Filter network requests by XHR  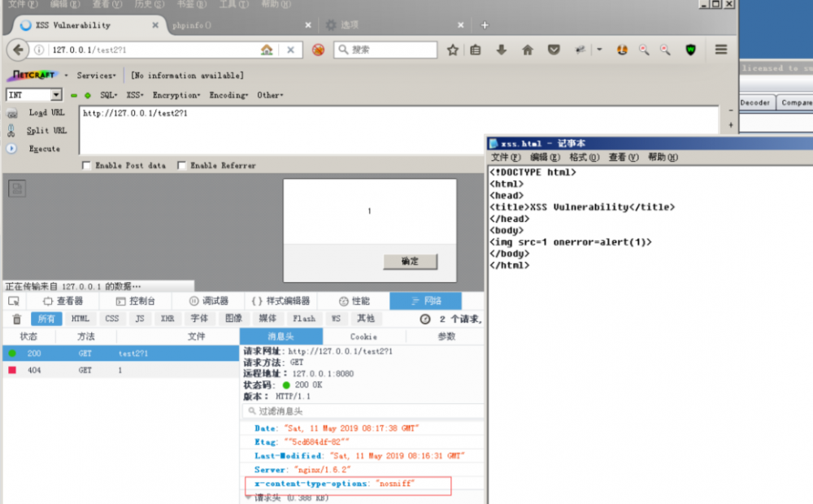pos(167,319)
